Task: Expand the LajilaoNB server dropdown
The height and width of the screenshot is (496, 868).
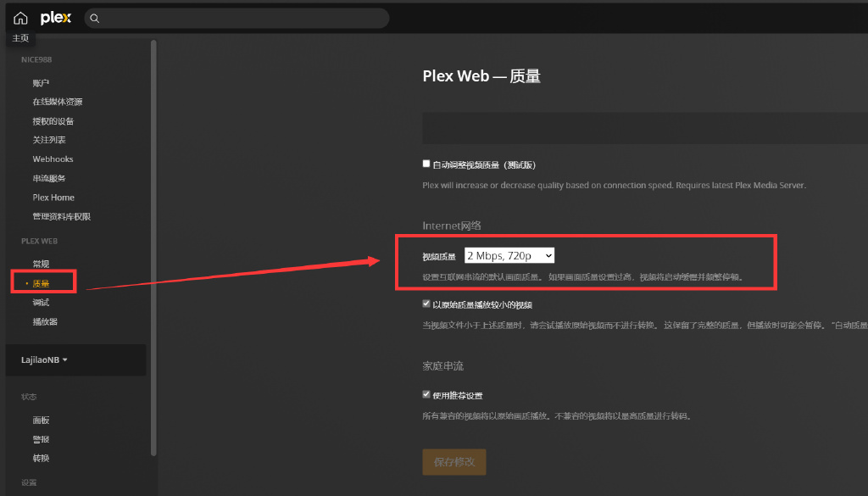Action: [x=44, y=359]
